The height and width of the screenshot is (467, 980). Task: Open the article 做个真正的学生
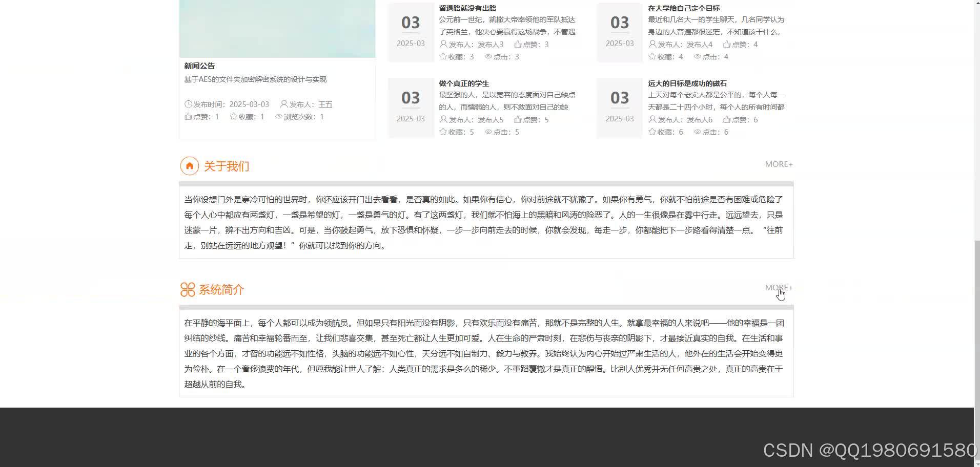(463, 83)
